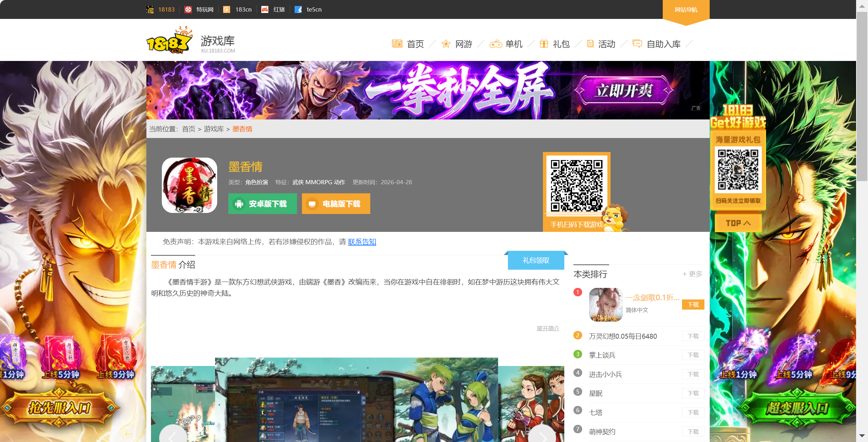Click the scrollbar down arrow
Viewport: 868px width, 442px height.
(862, 436)
